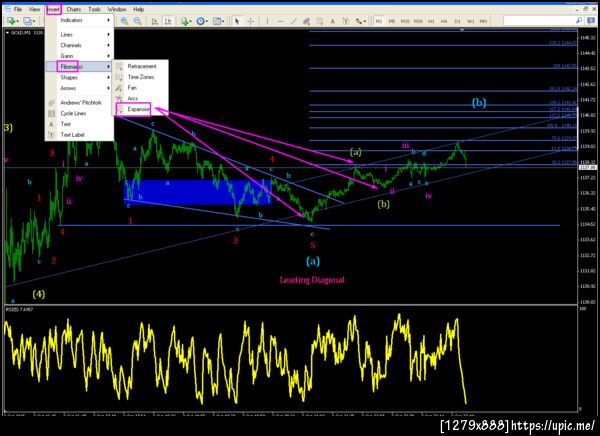The image size is (600, 436).
Task: Switch to D1 timeframe
Action: coord(457,21)
